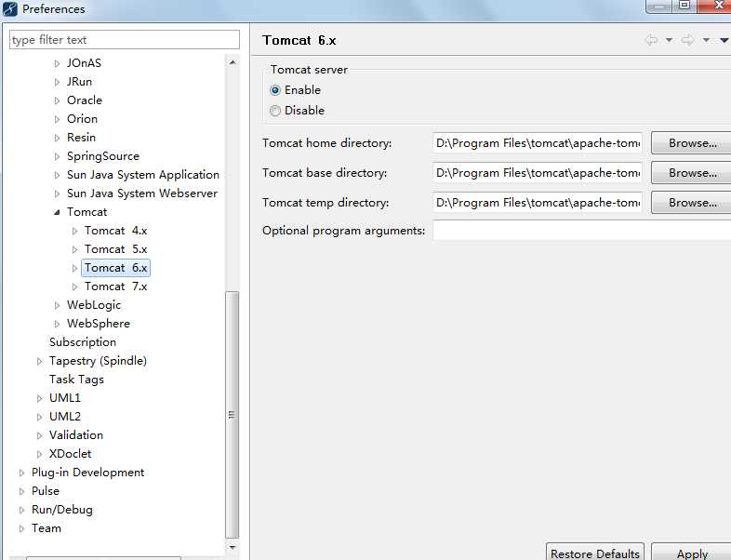Expand the Resin tree node
Image resolution: width=731 pixels, height=560 pixels.
57,138
